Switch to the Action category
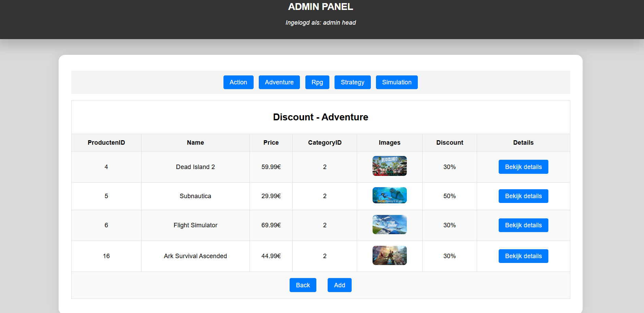644x313 pixels. tap(238, 82)
